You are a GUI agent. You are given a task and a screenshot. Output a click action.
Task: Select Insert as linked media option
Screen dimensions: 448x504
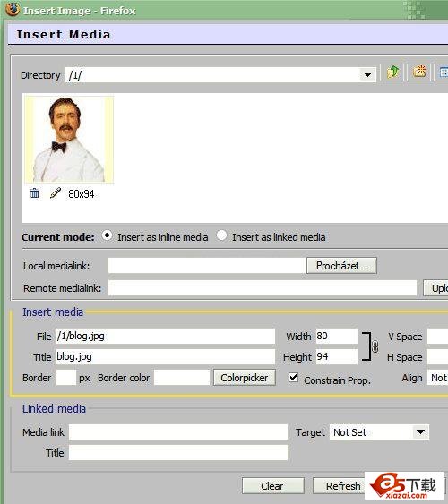point(221,235)
